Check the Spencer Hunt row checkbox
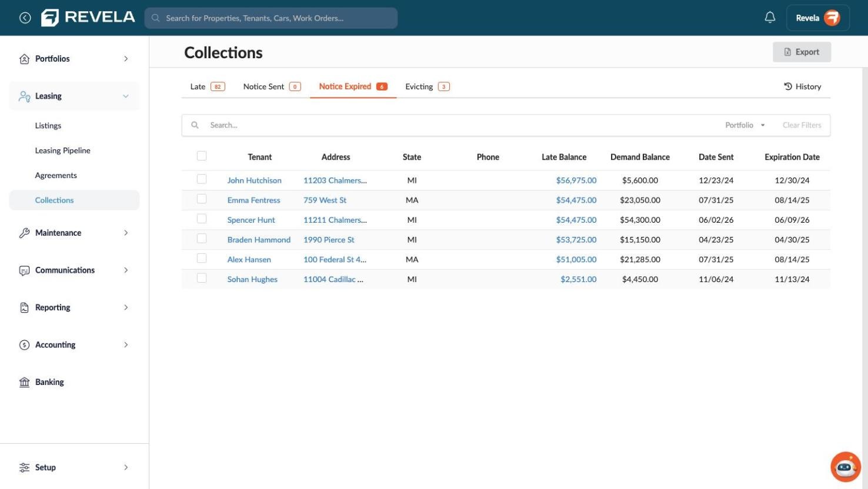 [x=202, y=219]
